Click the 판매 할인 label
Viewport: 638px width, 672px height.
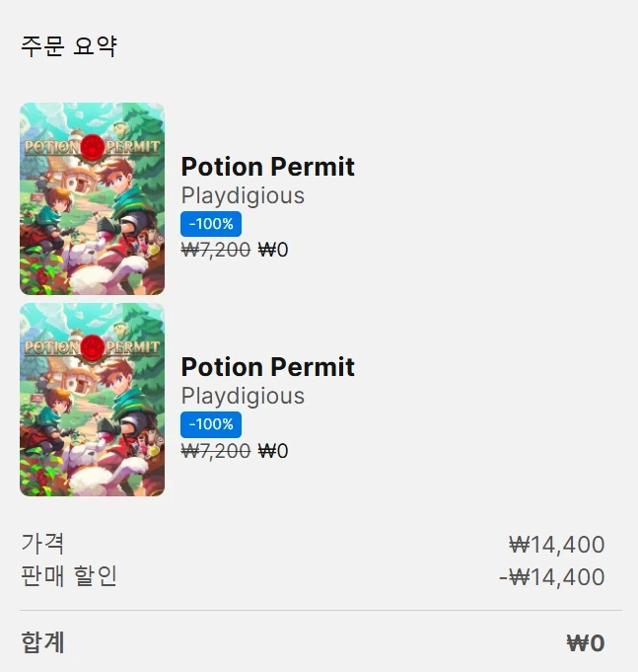(x=69, y=575)
